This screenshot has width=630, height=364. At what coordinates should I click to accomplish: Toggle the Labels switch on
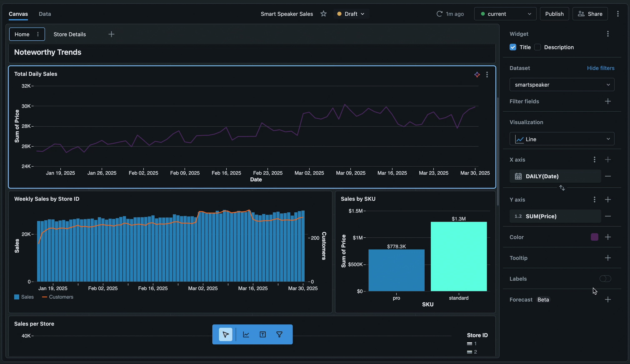(x=605, y=279)
